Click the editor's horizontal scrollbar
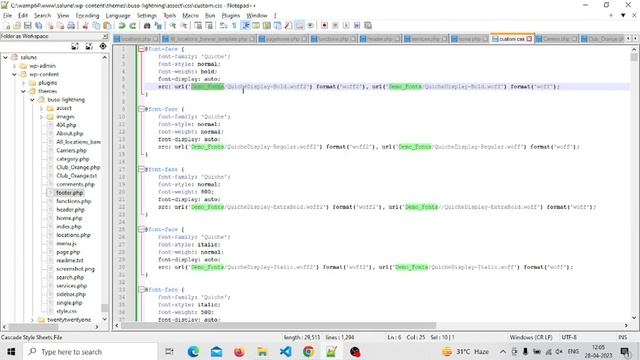This screenshot has height=360, width=640. coord(371,326)
